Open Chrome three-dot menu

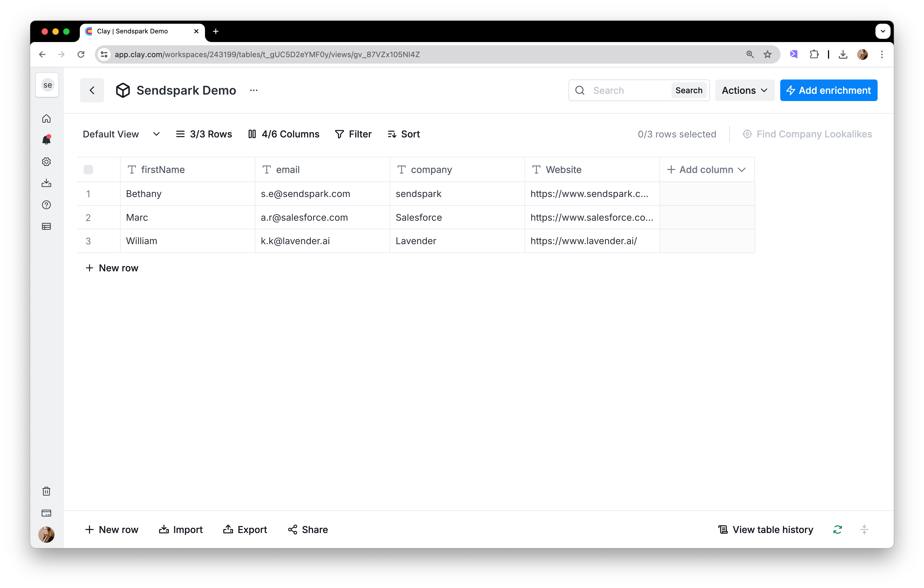coord(882,54)
